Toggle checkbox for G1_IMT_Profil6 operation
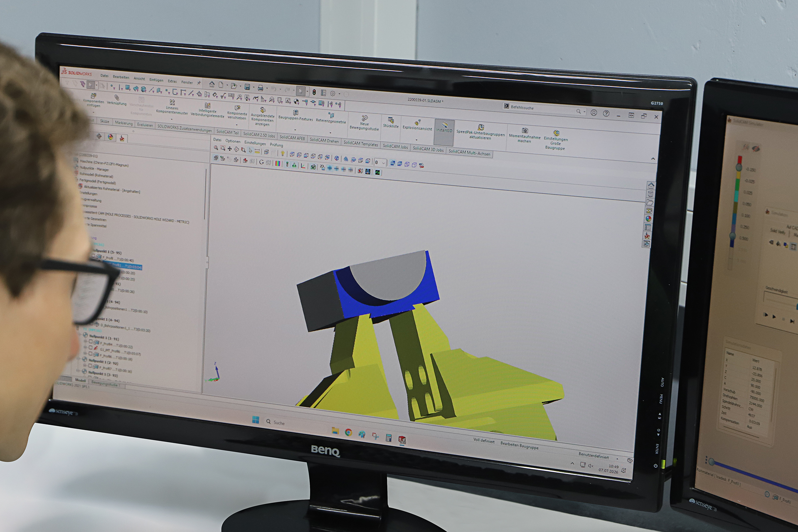Screen dimensions: 798x532 tap(90, 347)
